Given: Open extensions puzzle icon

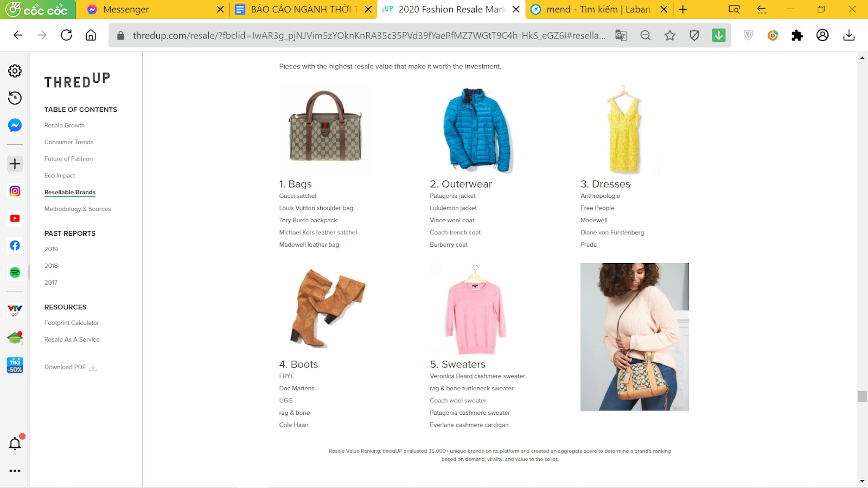Looking at the screenshot, I should (797, 35).
